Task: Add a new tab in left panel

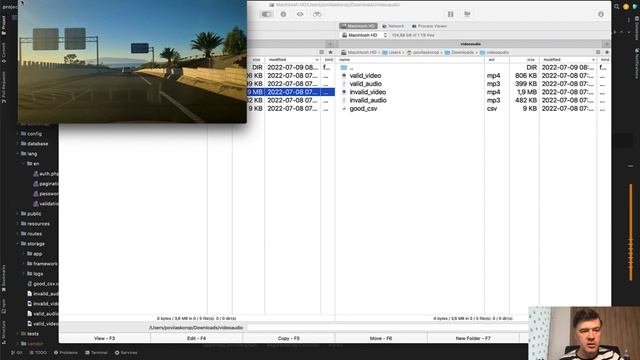Action: pyautogui.click(x=331, y=44)
